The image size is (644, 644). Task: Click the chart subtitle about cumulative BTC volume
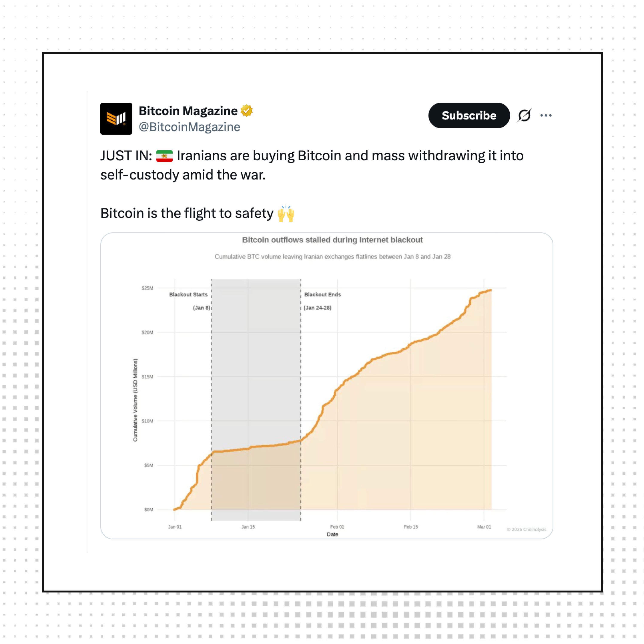tap(332, 257)
